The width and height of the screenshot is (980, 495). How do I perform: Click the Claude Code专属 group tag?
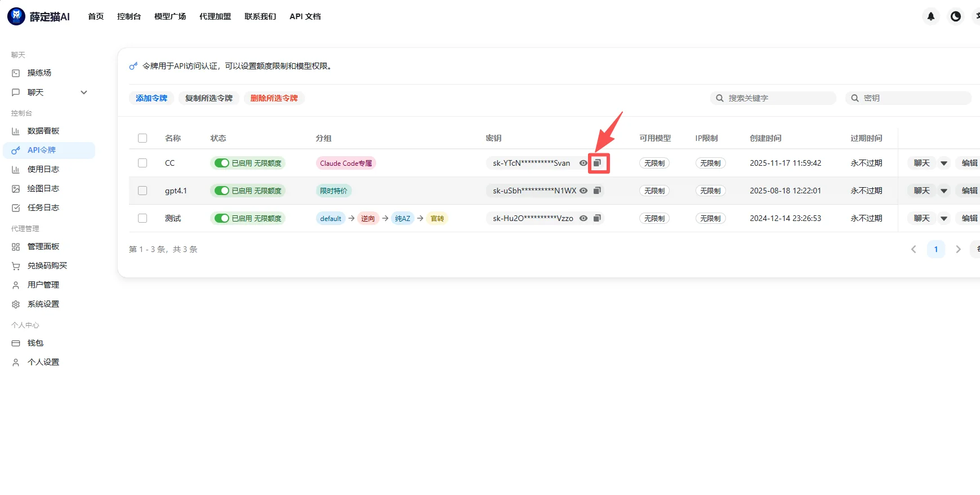point(346,163)
